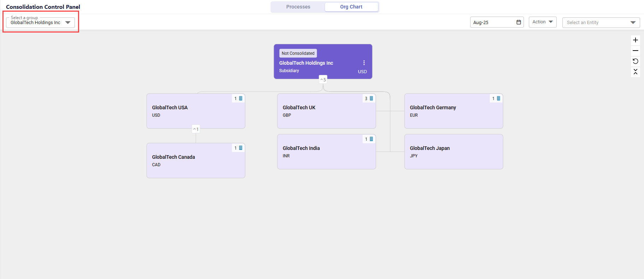The image size is (644, 279).
Task: Open the Select a group dropdown
Action: (40, 22)
